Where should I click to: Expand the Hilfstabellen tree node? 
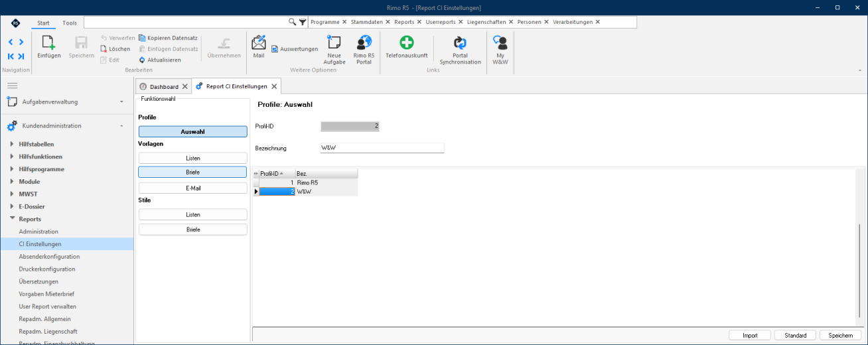click(12, 144)
